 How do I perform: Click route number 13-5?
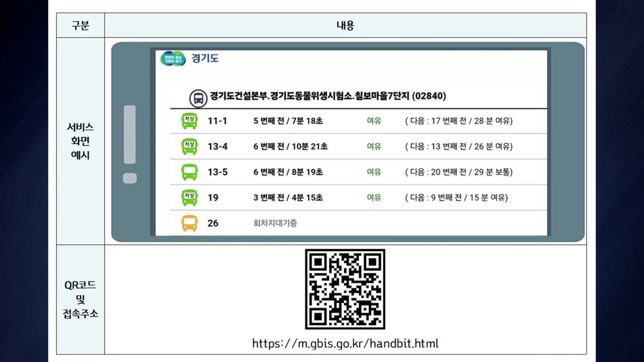[218, 172]
